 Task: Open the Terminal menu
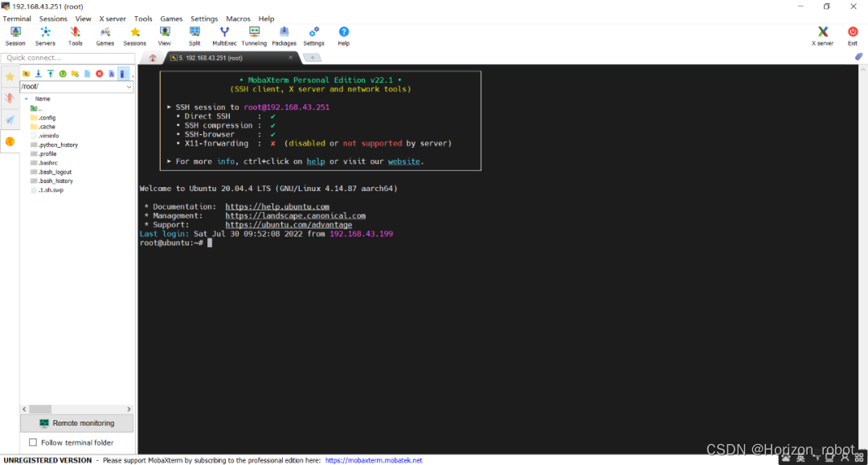point(17,18)
